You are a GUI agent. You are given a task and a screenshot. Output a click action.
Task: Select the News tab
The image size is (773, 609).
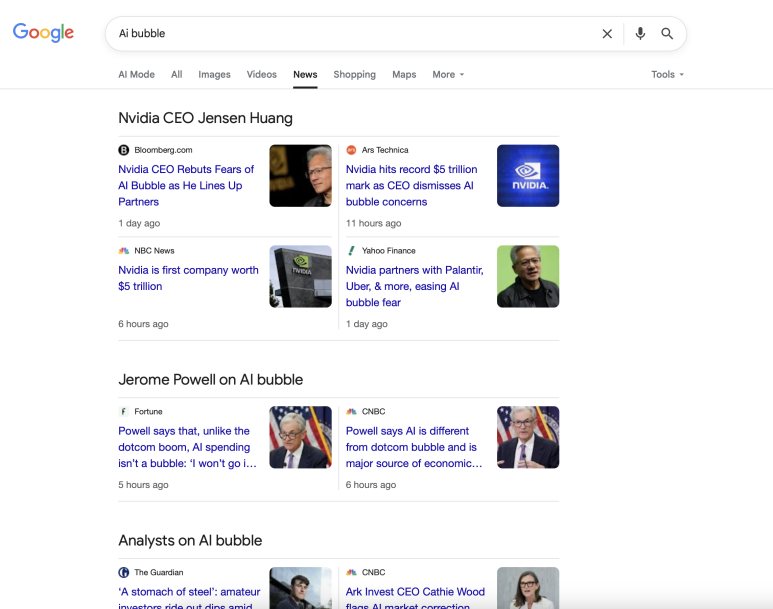[x=305, y=74]
